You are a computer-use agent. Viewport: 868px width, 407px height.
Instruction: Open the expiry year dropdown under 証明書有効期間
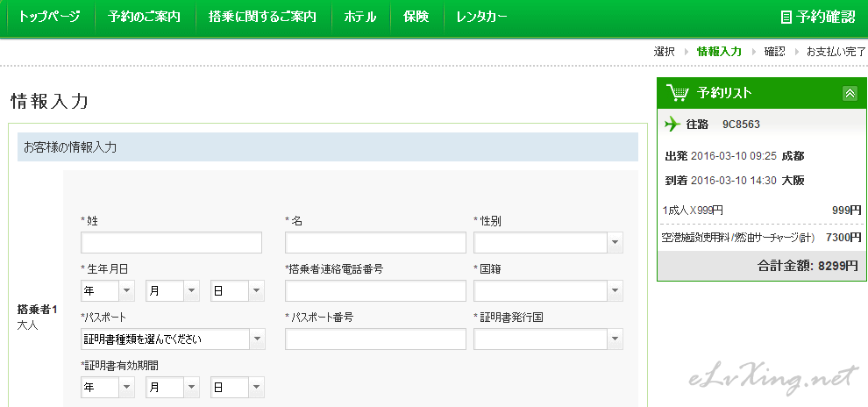pyautogui.click(x=108, y=387)
